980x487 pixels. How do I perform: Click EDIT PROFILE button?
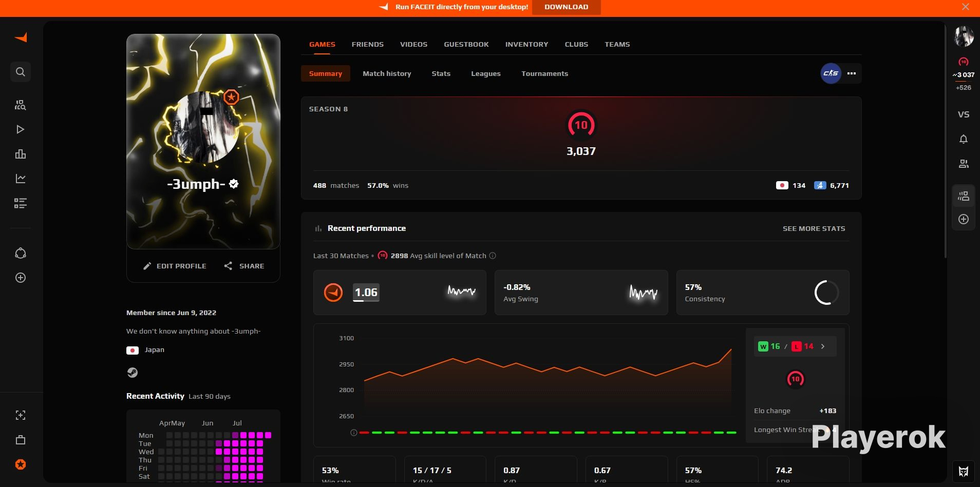point(175,266)
